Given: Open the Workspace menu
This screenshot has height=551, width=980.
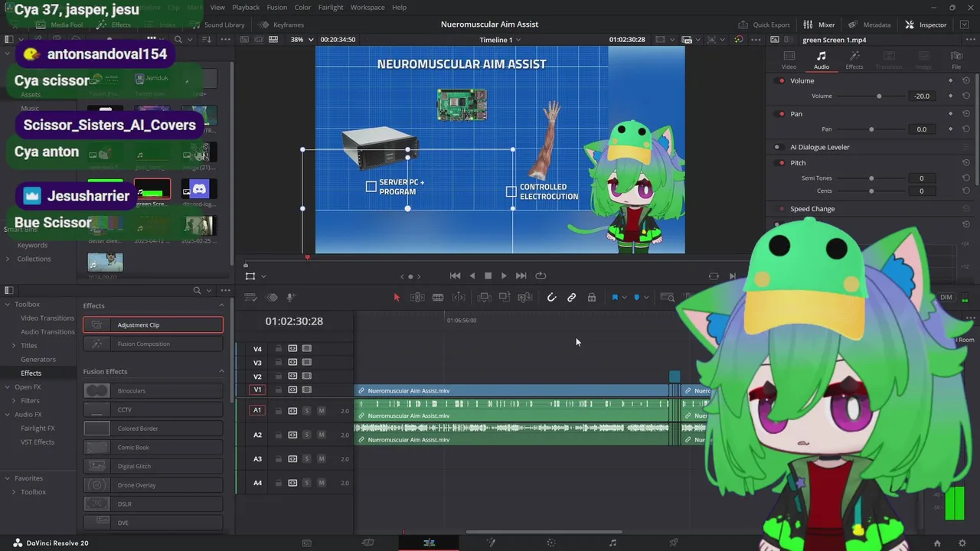Looking at the screenshot, I should (367, 7).
